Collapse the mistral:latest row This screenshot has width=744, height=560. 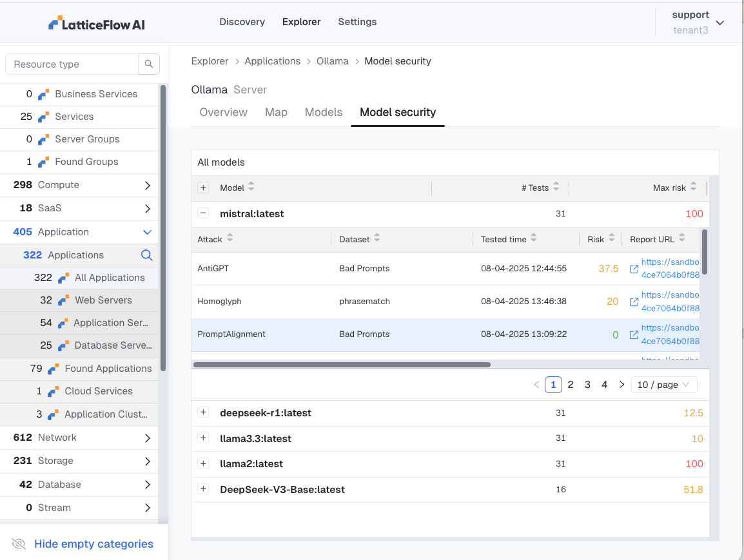pyautogui.click(x=203, y=213)
